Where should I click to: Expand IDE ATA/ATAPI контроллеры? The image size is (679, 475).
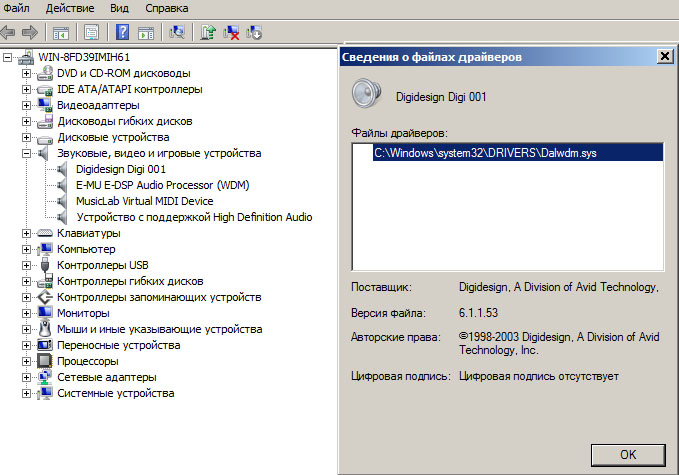(26, 89)
